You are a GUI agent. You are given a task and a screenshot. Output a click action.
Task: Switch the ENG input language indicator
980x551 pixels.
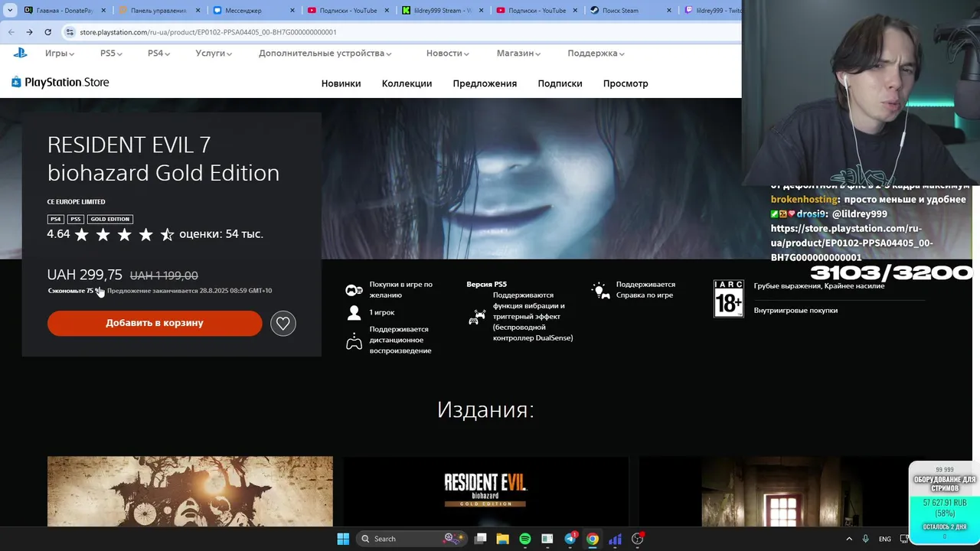pos(885,539)
